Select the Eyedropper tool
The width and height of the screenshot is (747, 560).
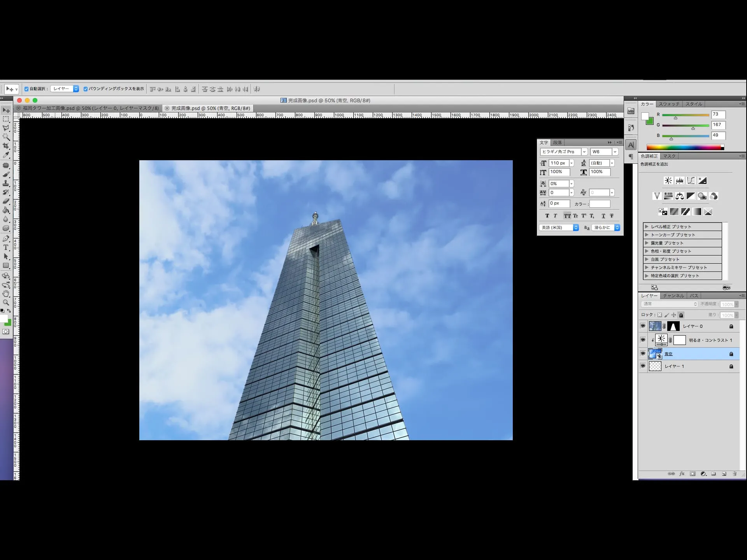[6, 155]
